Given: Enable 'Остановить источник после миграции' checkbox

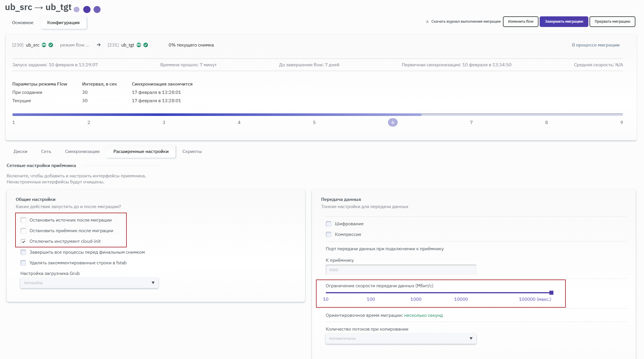Looking at the screenshot, I should coord(24,220).
